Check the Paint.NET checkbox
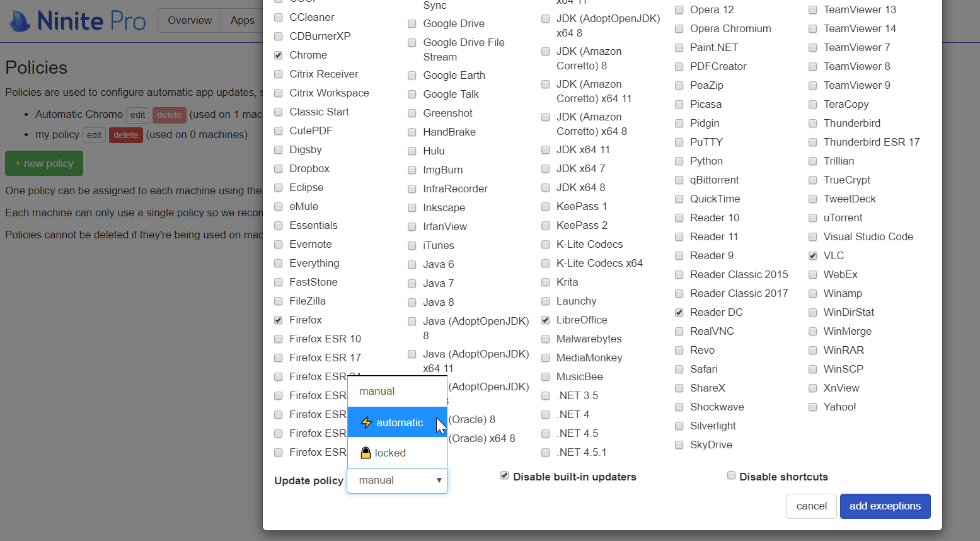 point(679,48)
